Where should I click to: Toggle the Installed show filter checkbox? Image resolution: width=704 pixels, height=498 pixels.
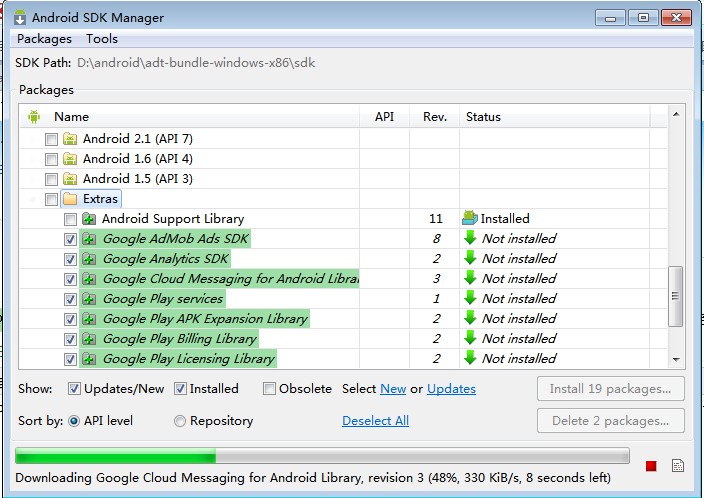click(180, 388)
